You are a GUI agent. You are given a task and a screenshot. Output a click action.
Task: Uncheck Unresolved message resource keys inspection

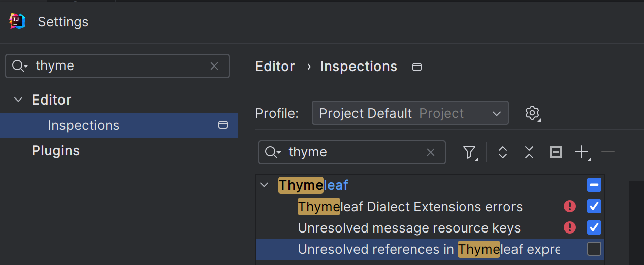pos(594,227)
